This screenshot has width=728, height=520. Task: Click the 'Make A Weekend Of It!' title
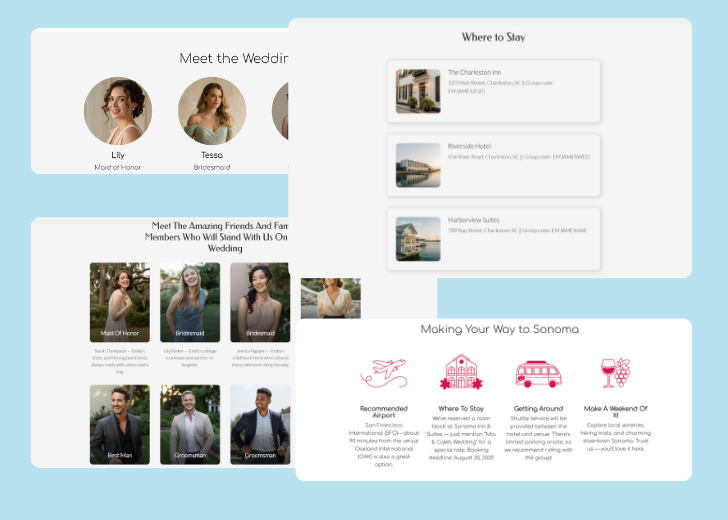[x=616, y=412]
